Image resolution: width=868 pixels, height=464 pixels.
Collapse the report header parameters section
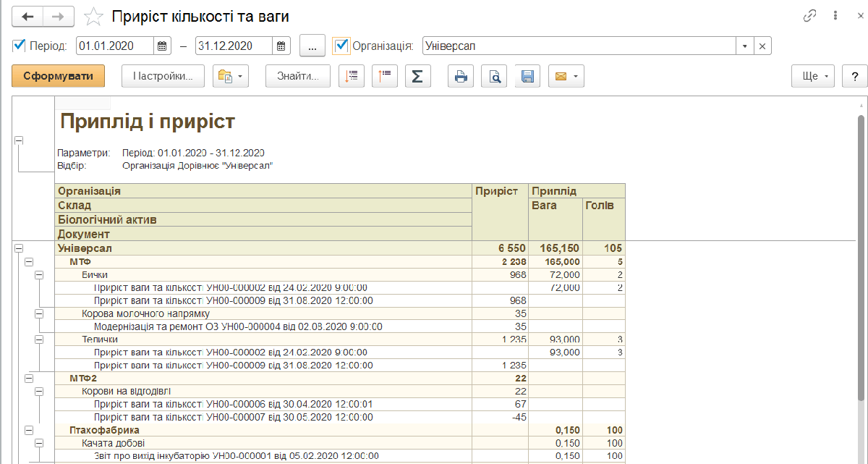(x=18, y=140)
